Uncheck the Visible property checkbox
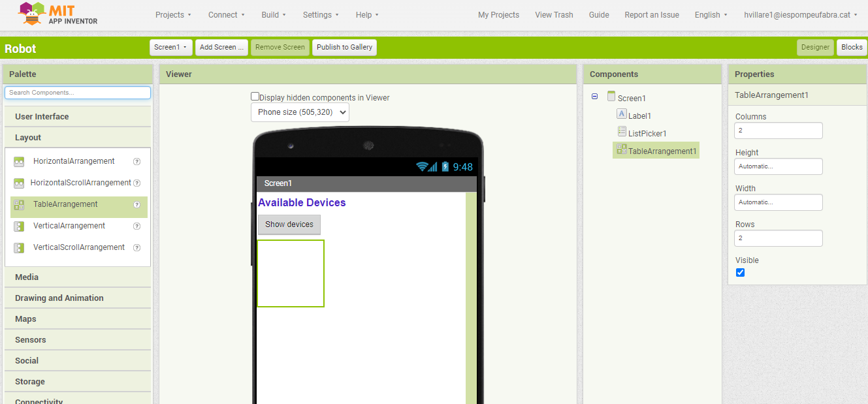 click(740, 273)
